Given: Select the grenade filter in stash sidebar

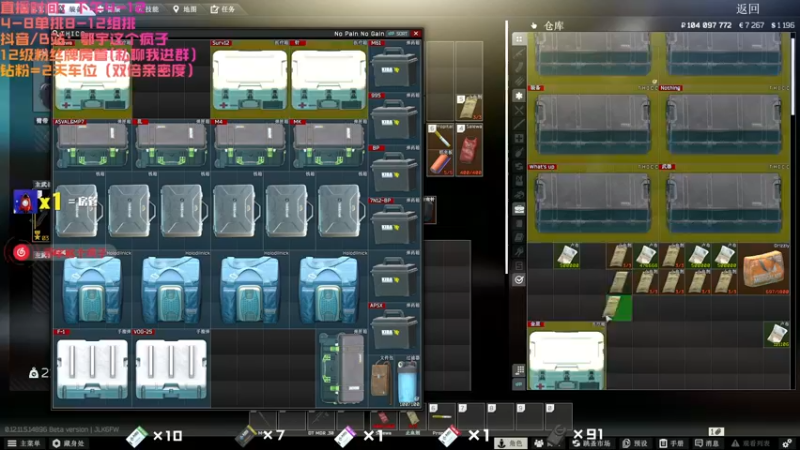Looking at the screenshot, I should 519,152.
